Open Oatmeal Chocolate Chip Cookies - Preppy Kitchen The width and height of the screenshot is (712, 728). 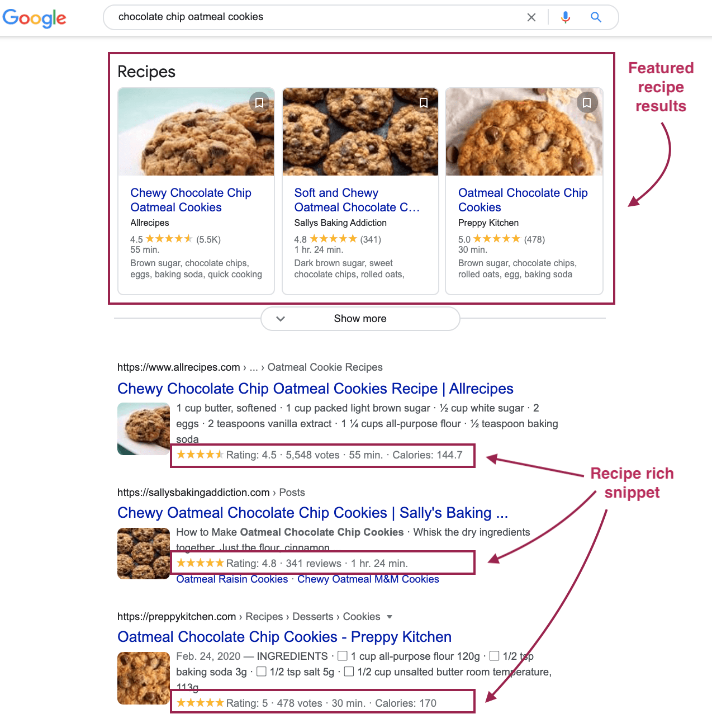(284, 637)
